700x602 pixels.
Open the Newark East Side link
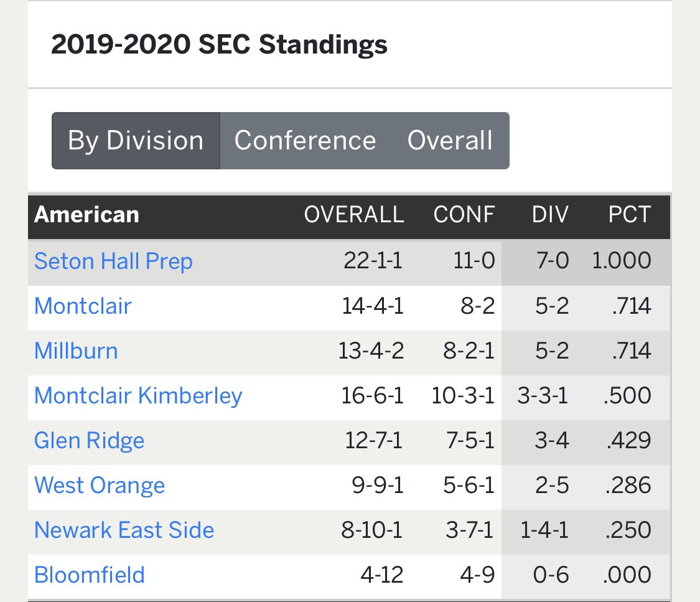(x=124, y=530)
